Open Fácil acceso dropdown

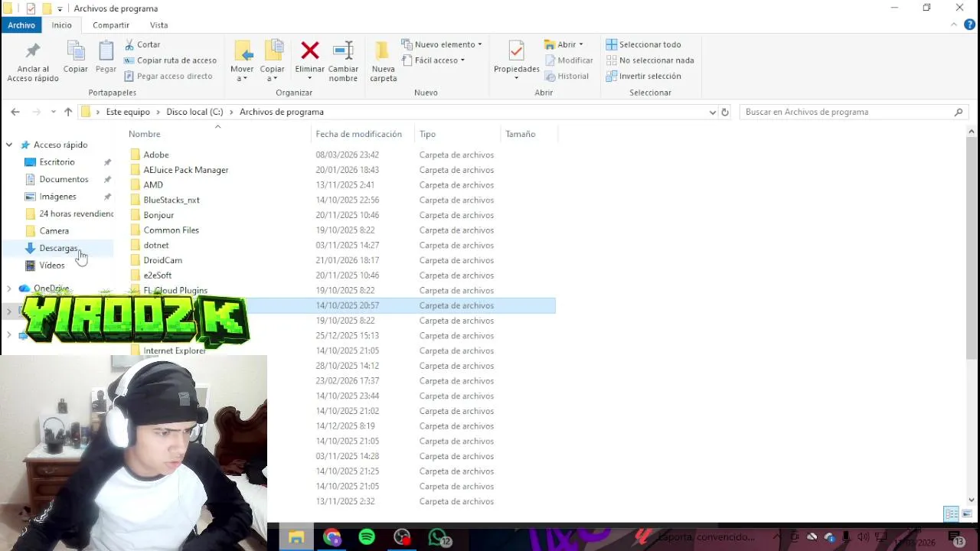pyautogui.click(x=433, y=60)
